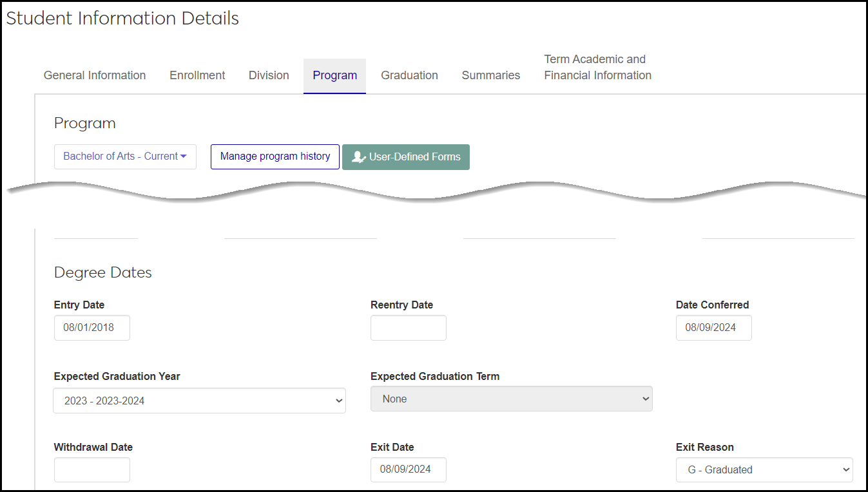The height and width of the screenshot is (492, 868).
Task: Switch to the Enrollment tab
Action: (x=197, y=75)
